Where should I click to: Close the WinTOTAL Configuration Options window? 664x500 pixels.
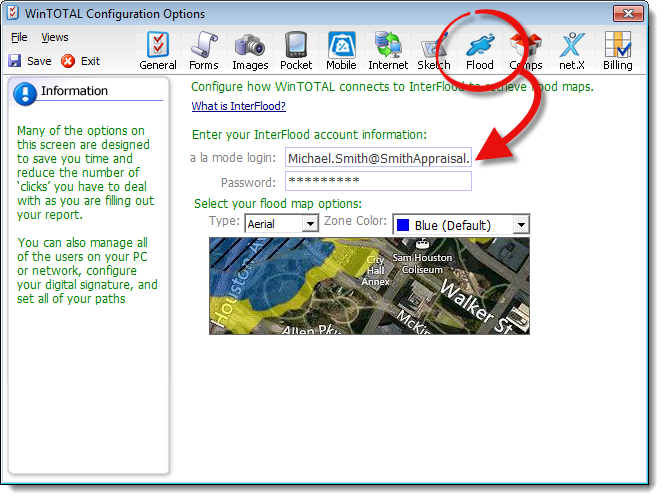(628, 14)
